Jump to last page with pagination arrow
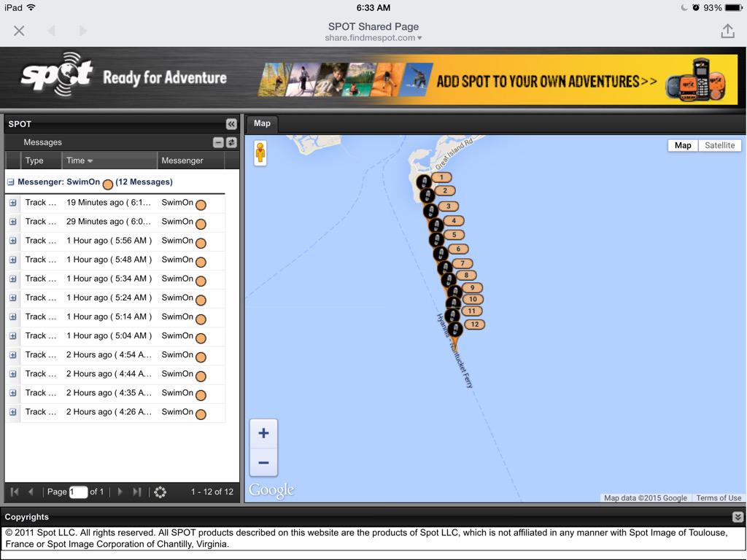 pos(139,491)
